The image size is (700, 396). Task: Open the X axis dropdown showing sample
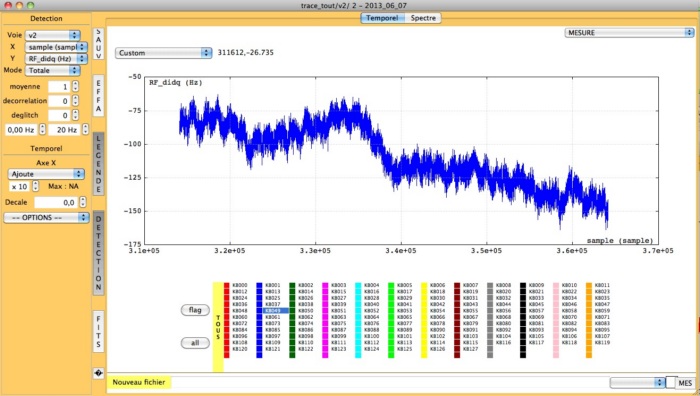point(56,47)
